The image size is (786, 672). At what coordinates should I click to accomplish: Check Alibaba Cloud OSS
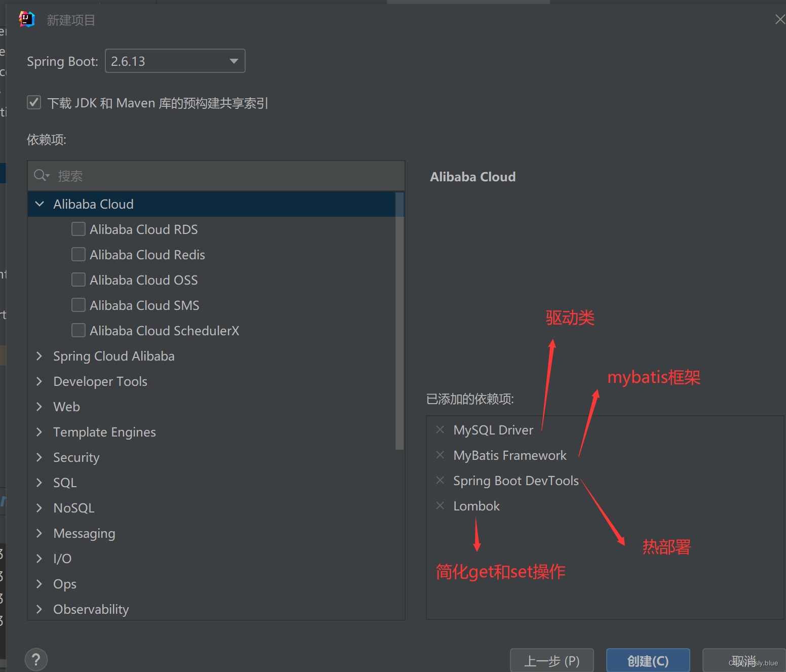point(78,280)
